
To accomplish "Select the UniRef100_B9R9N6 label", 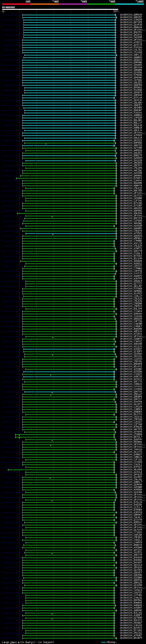I will pyautogui.click(x=131, y=63).
